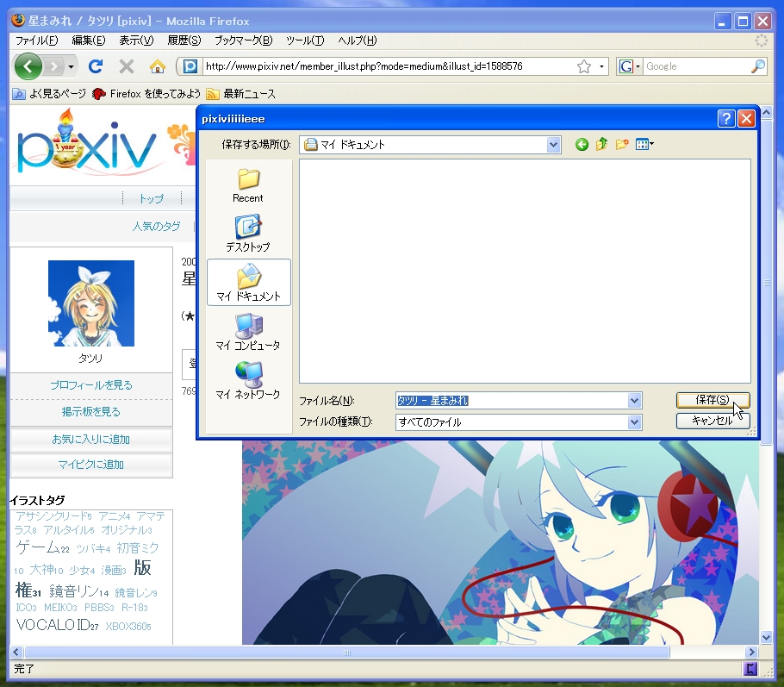Click the green back arrow in save dialog
This screenshot has height=687, width=784.
(x=582, y=145)
